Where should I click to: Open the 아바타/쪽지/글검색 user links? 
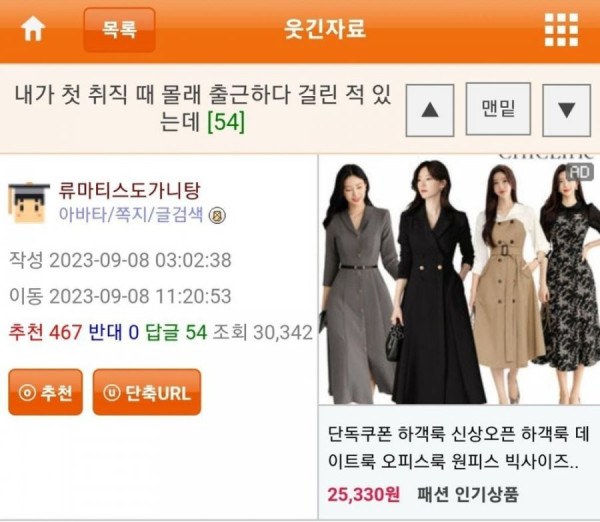[131, 214]
